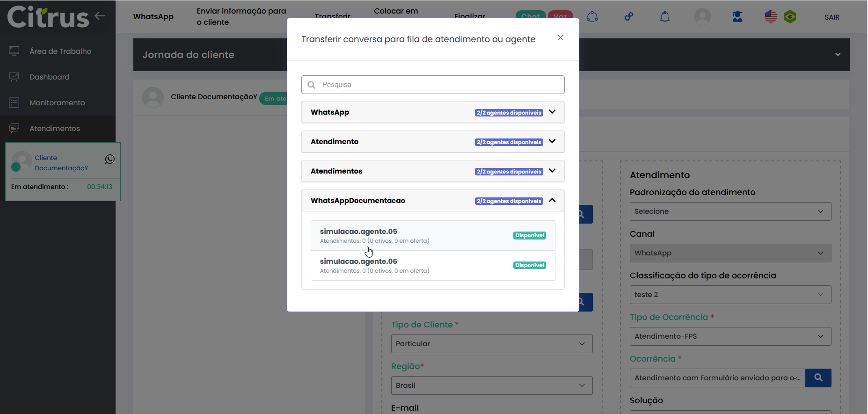Switch language with the Brazil flag
Image resolution: width=868 pixels, height=414 pixels.
[790, 17]
